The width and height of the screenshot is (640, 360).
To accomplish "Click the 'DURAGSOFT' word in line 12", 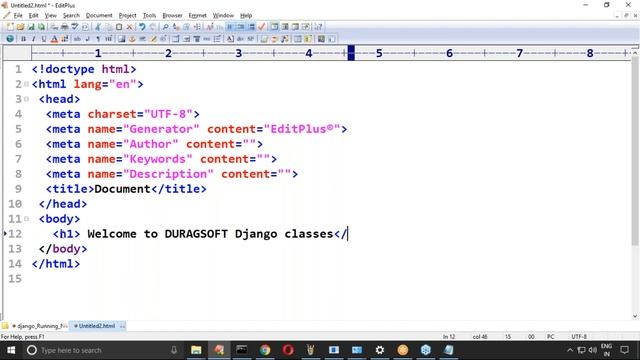I will [x=196, y=234].
